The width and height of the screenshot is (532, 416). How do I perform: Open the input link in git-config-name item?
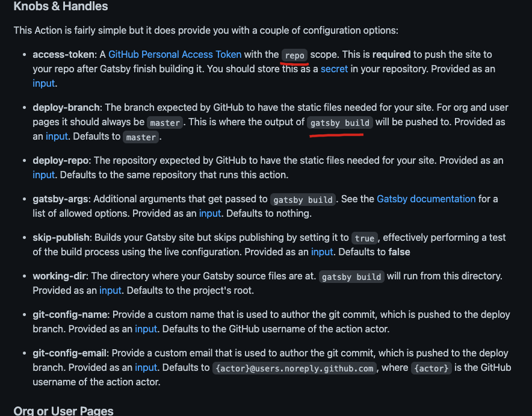[x=146, y=329]
